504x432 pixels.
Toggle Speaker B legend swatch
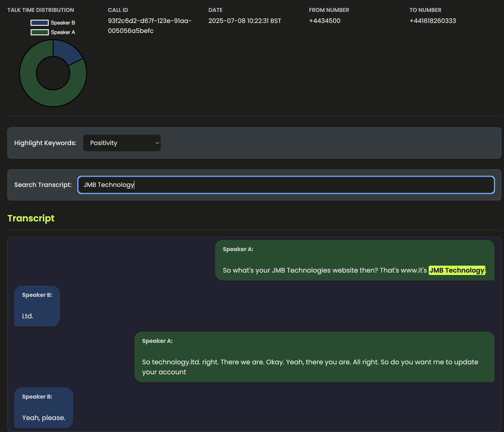[40, 23]
